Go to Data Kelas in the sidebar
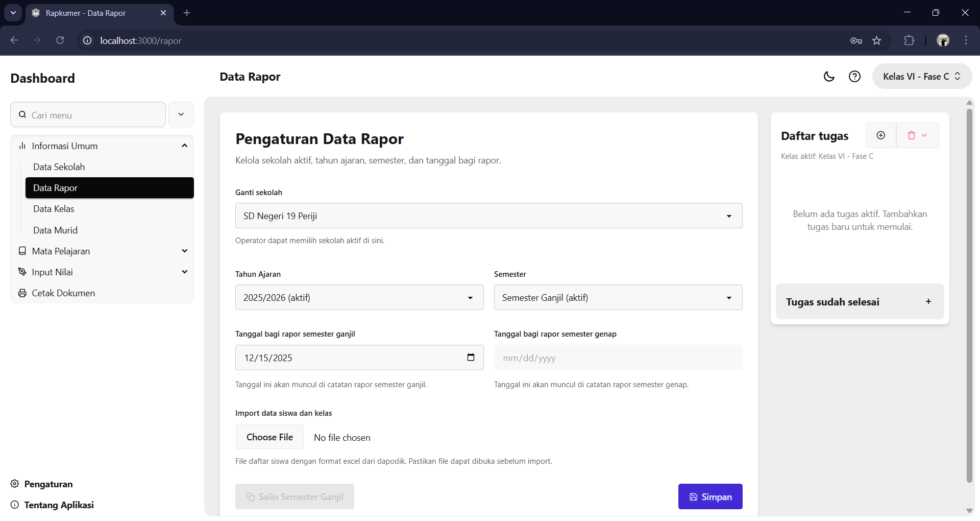Screen dimensions: 980x521 tap(54, 209)
